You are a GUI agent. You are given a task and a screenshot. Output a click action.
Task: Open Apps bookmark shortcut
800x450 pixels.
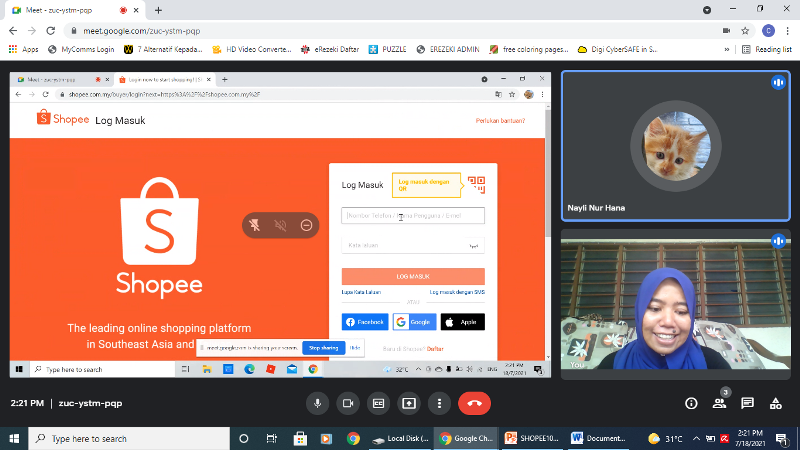(x=23, y=49)
